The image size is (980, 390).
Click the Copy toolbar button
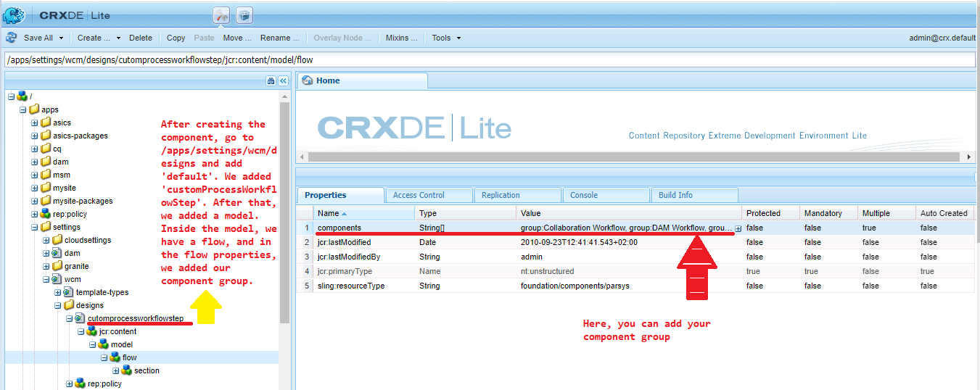click(x=176, y=38)
